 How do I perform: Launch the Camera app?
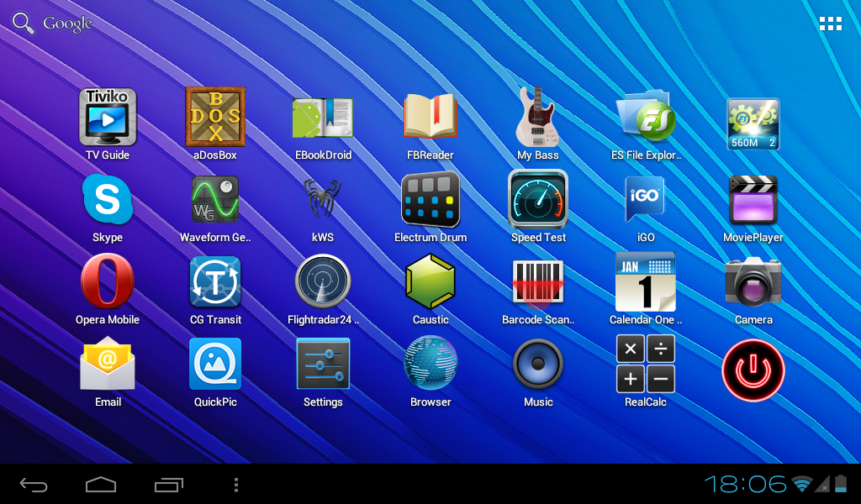753,282
